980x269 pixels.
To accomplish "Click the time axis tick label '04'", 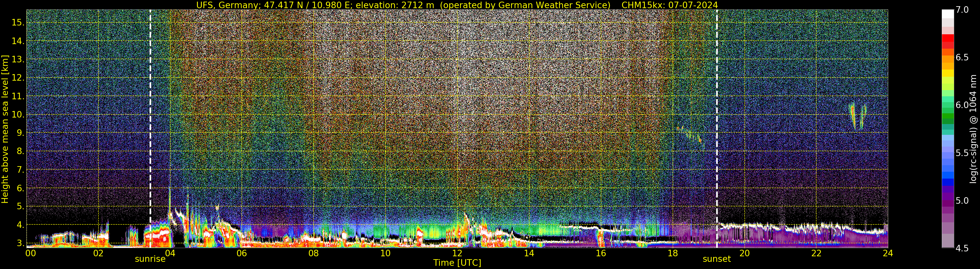I will pyautogui.click(x=170, y=253).
